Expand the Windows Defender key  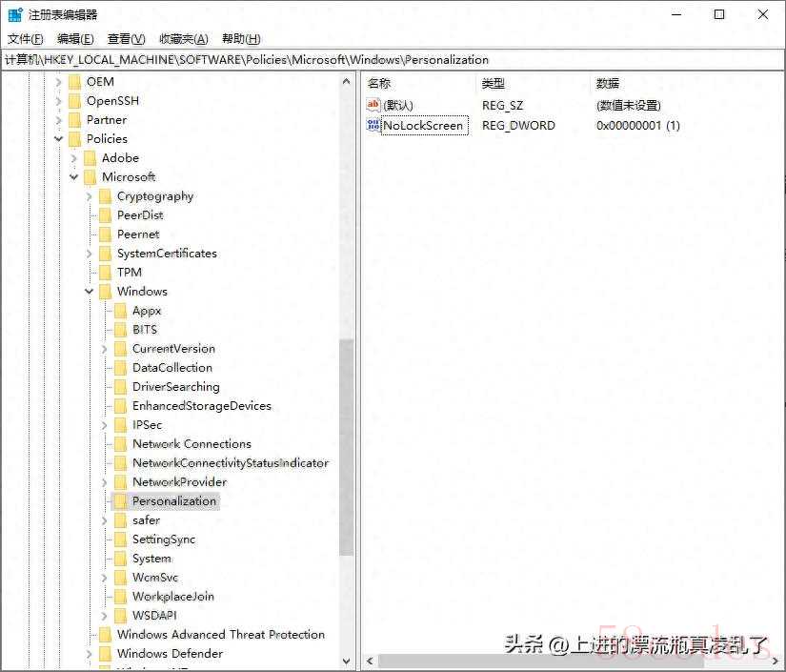[x=90, y=654]
